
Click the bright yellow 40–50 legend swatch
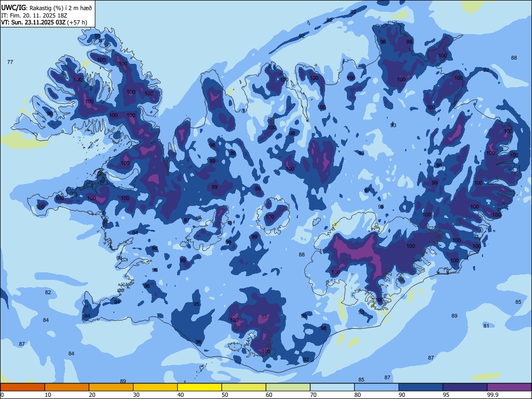pyautogui.click(x=199, y=387)
